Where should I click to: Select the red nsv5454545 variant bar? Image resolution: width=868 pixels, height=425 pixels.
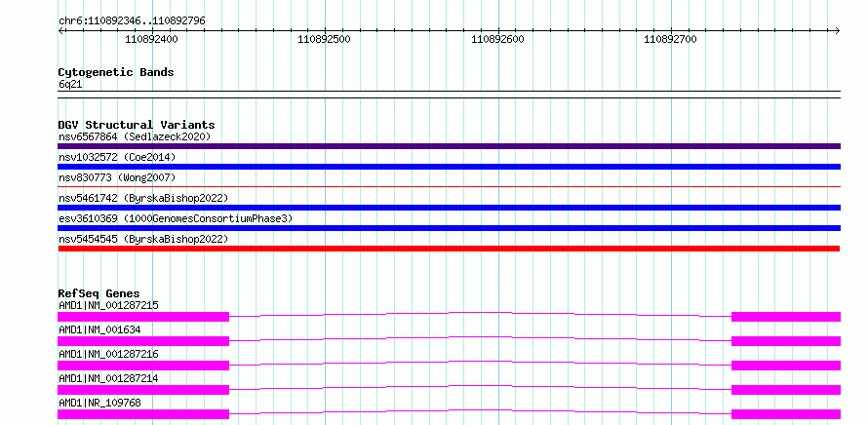pyautogui.click(x=449, y=249)
